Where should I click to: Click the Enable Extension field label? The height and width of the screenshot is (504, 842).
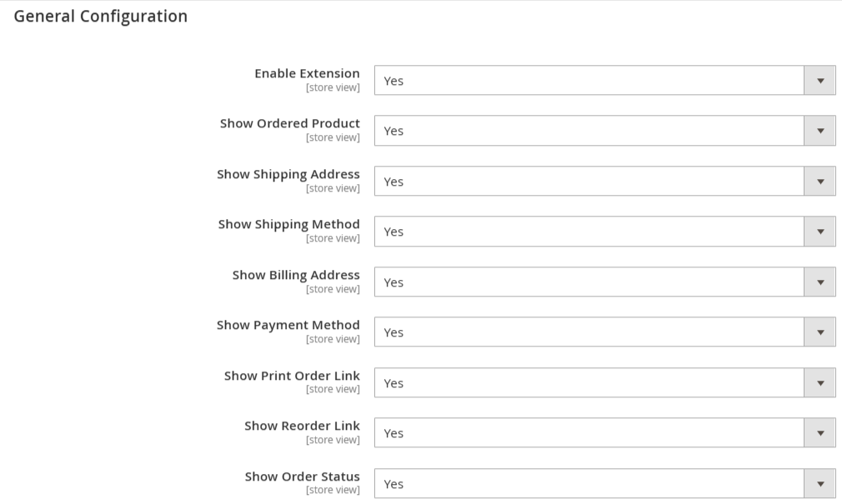(307, 73)
